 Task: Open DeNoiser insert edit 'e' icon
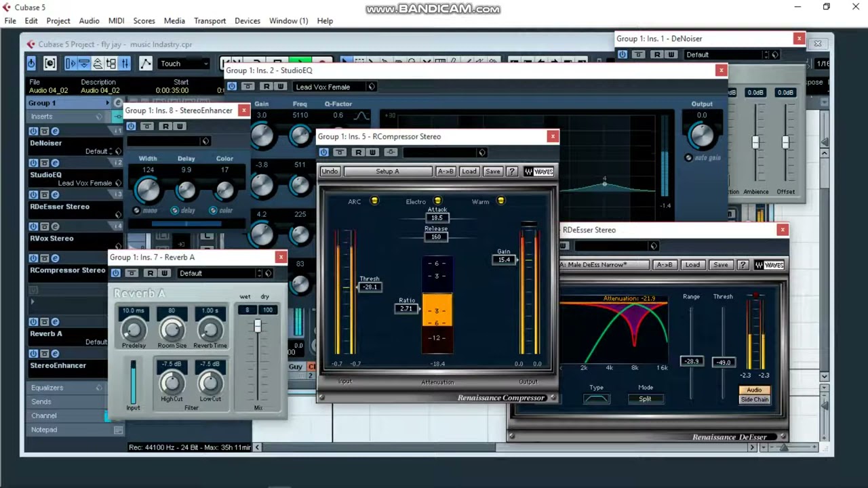(x=55, y=131)
